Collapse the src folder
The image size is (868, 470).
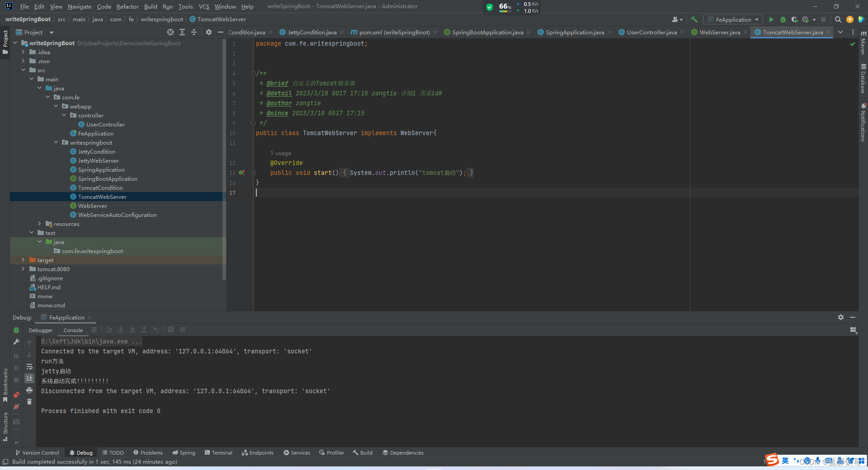pyautogui.click(x=24, y=70)
